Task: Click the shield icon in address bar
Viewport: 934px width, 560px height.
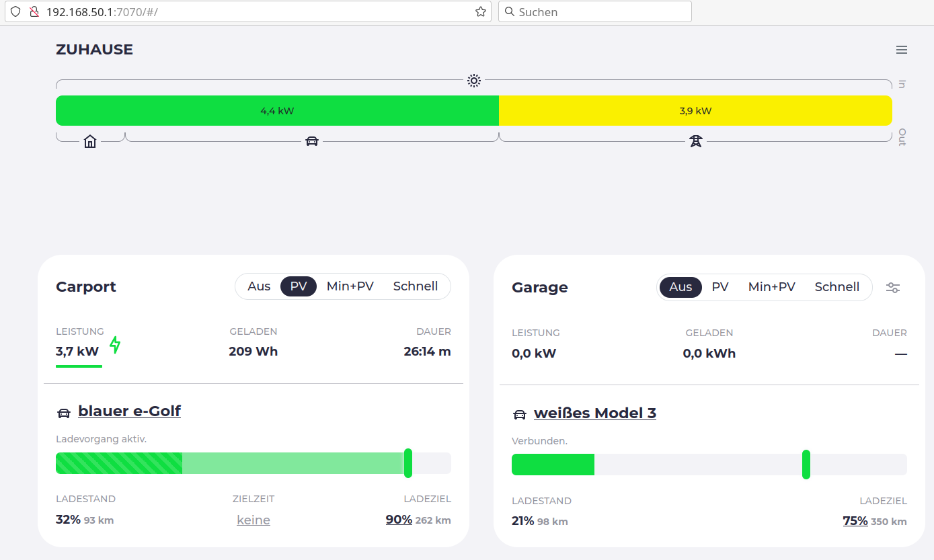Action: click(x=15, y=11)
